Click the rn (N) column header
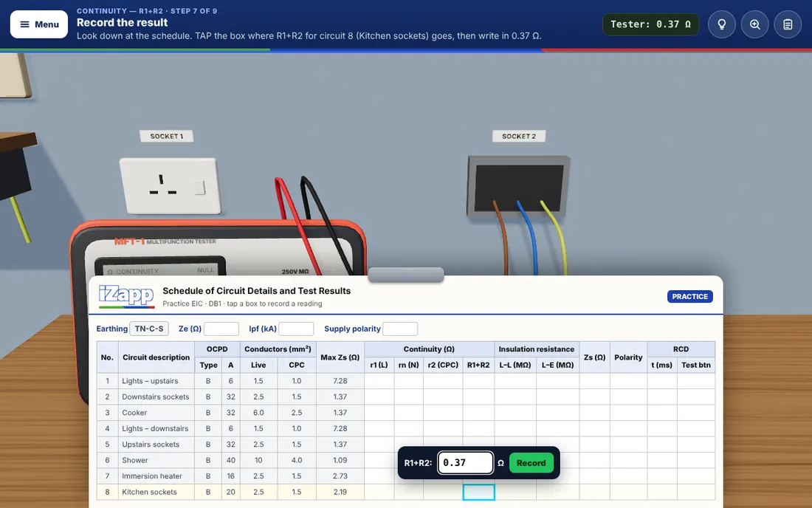Viewport: 812px width, 508px height. tap(409, 365)
